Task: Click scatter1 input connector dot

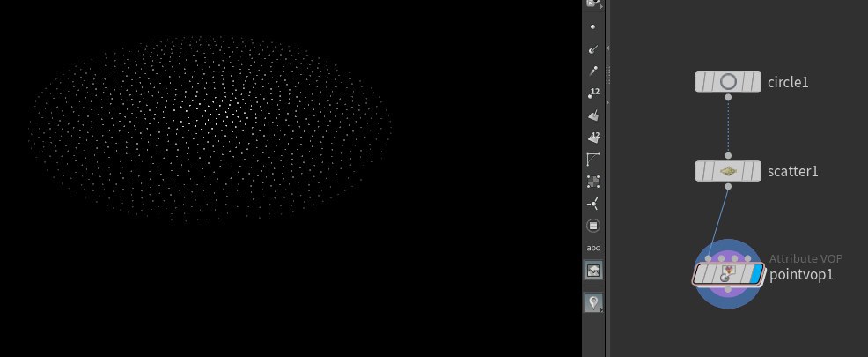Action: [x=728, y=156]
